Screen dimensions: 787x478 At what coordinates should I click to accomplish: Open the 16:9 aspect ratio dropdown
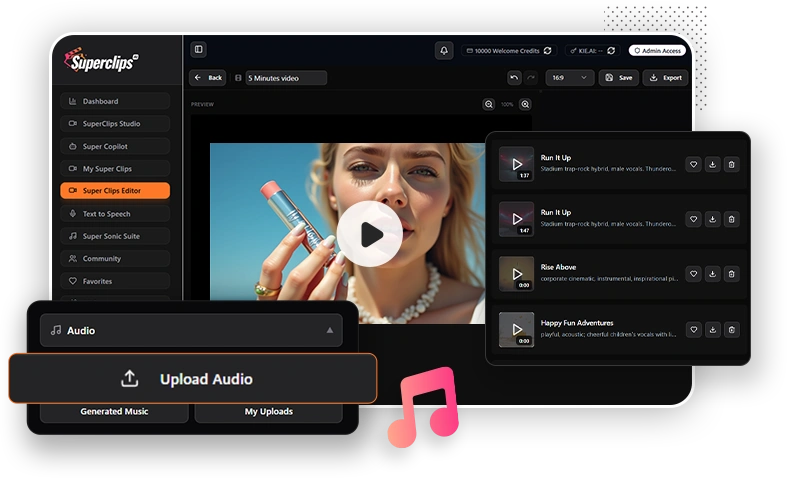pos(570,78)
